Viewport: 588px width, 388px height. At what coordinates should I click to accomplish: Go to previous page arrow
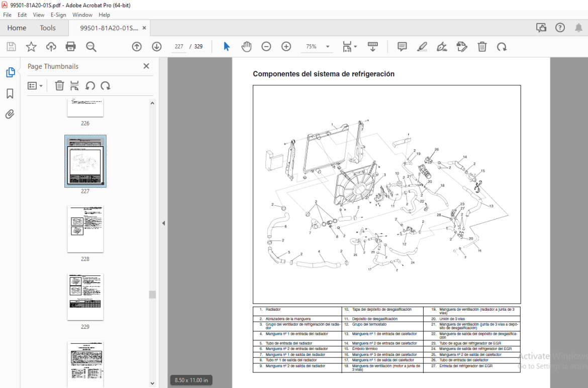[137, 47]
